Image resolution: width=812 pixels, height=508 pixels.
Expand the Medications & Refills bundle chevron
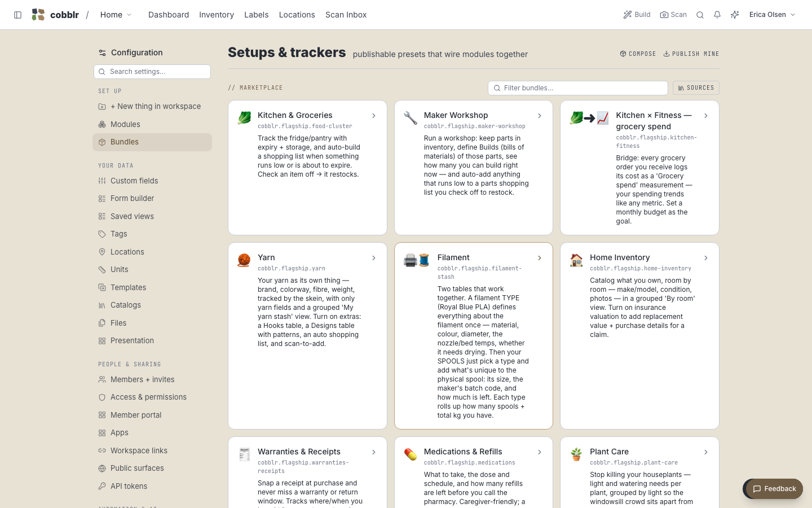(x=540, y=452)
